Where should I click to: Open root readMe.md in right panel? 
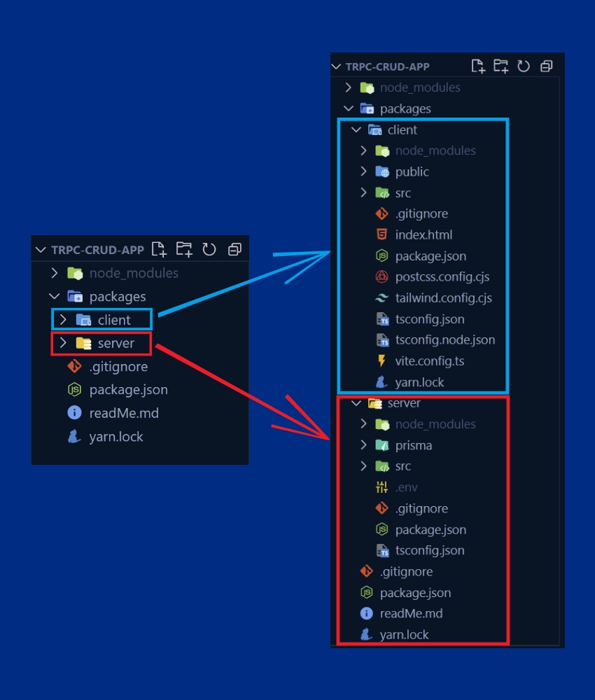(411, 613)
